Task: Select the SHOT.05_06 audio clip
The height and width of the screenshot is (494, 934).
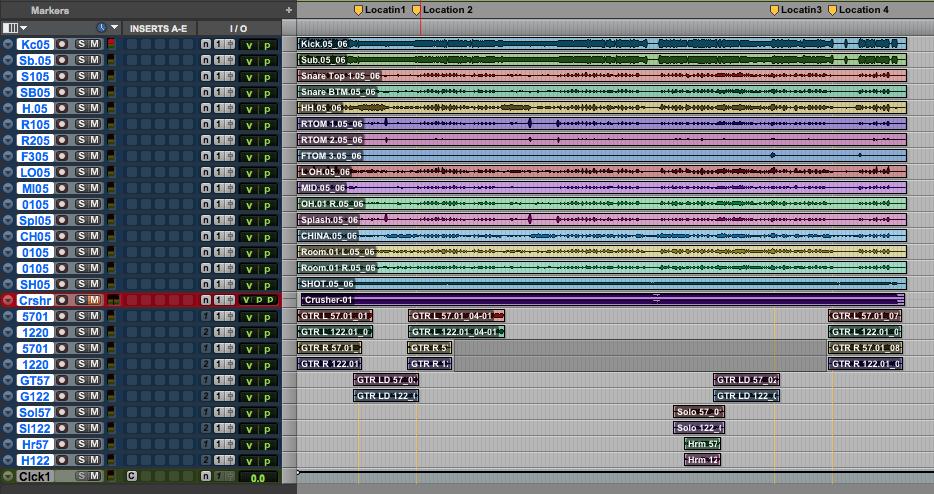Action: 602,284
